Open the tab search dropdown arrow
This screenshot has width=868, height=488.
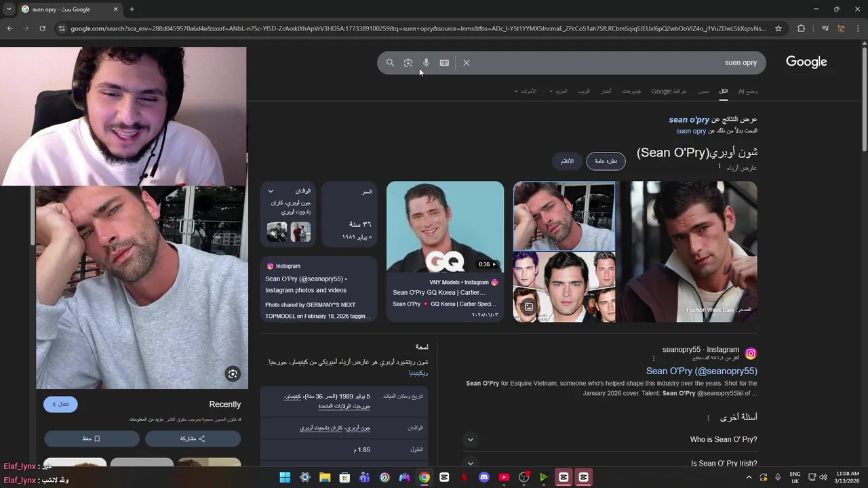coord(9,9)
